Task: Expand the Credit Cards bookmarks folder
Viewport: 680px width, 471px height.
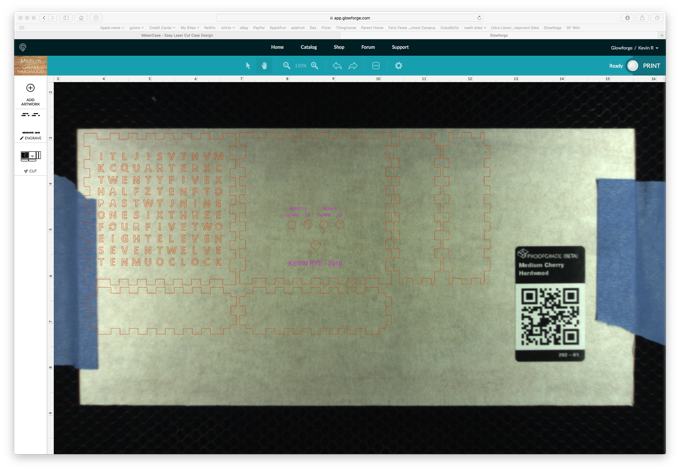Action: pyautogui.click(x=162, y=27)
